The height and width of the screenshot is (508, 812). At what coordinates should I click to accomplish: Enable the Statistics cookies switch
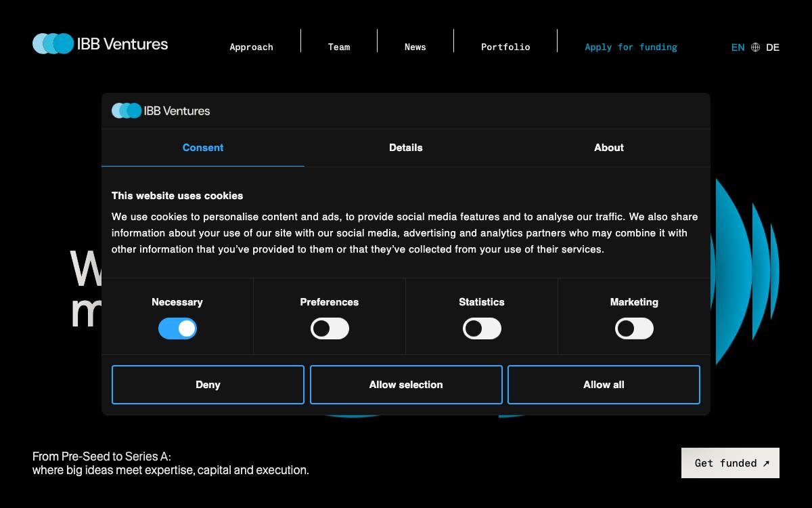click(x=482, y=329)
